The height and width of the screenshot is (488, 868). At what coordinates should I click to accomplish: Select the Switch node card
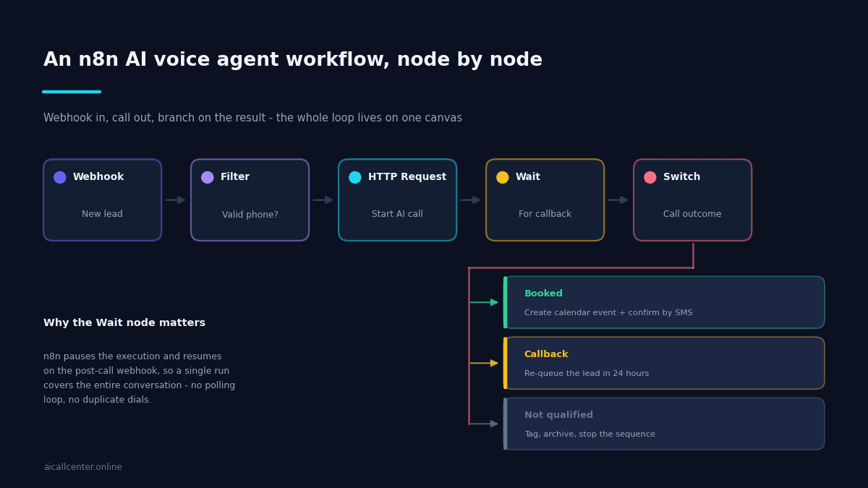point(693,200)
